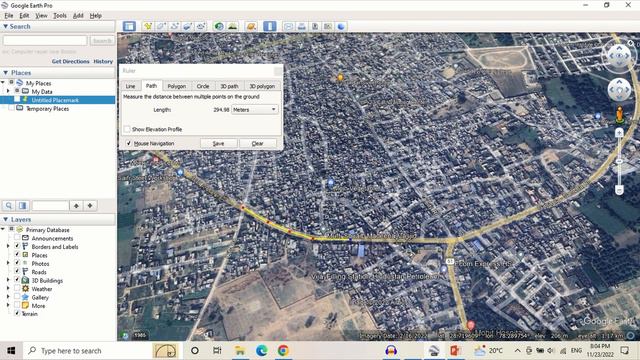Uncheck the Borders and Labels layer

[x=17, y=246]
